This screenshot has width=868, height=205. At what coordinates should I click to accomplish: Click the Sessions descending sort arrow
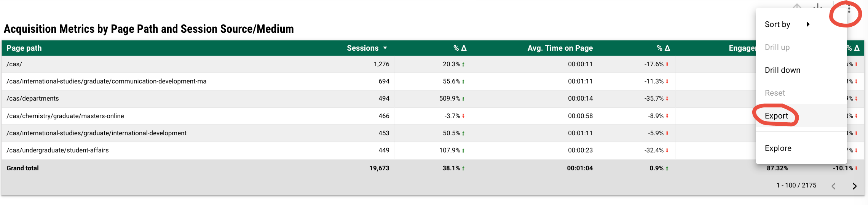pyautogui.click(x=385, y=48)
